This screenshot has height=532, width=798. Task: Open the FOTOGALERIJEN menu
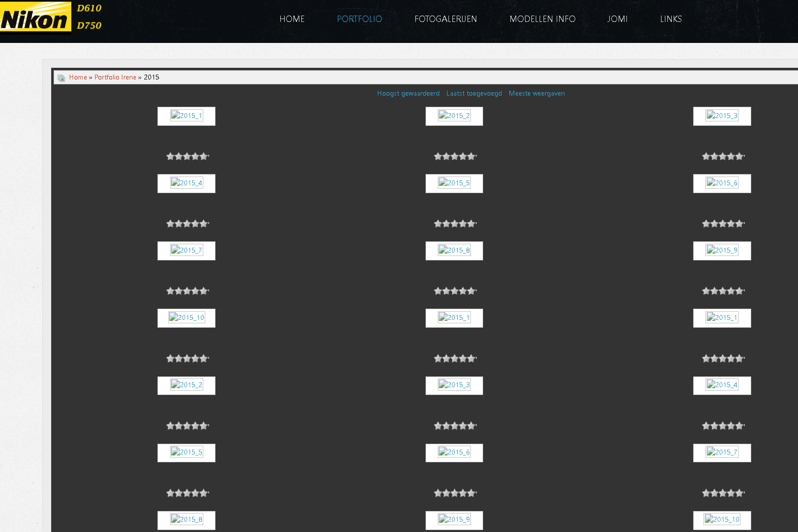pyautogui.click(x=446, y=19)
